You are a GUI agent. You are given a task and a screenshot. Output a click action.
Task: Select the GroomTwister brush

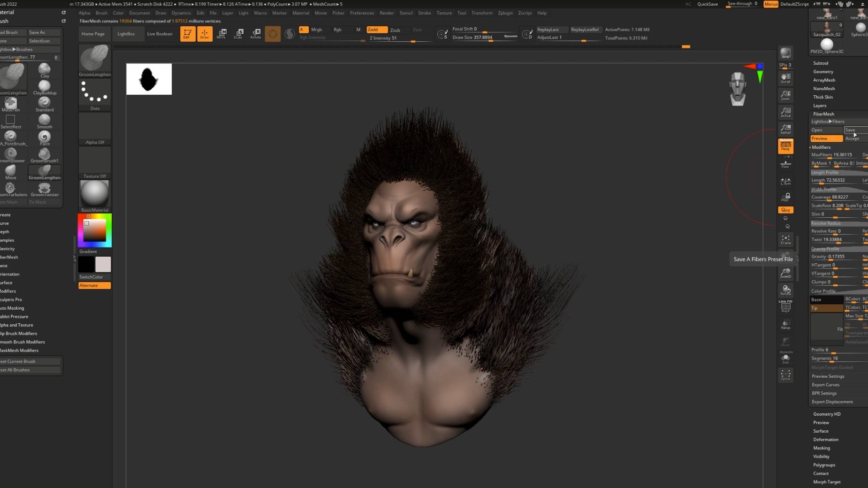point(45,189)
